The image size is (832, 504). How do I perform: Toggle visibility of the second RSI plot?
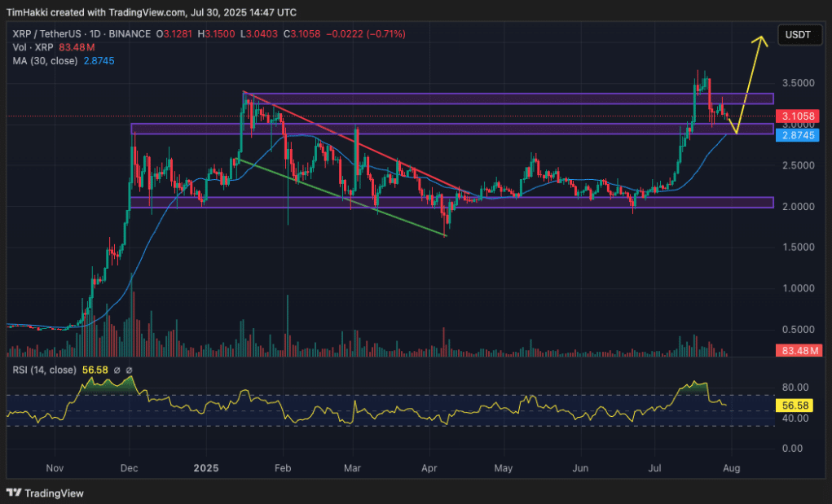click(130, 371)
